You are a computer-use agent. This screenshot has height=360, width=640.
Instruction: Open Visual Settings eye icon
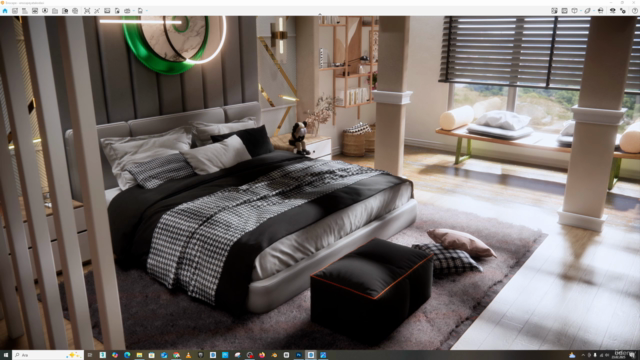tap(613, 11)
